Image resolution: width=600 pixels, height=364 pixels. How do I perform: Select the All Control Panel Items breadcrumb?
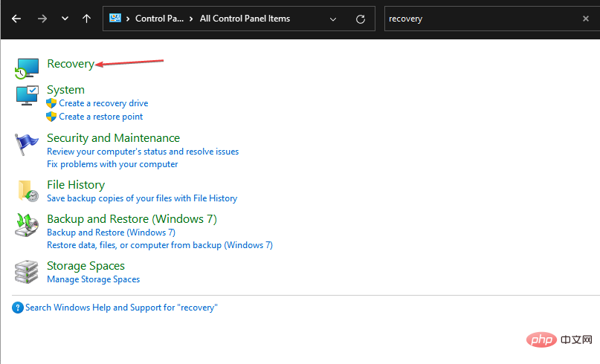[x=245, y=19]
